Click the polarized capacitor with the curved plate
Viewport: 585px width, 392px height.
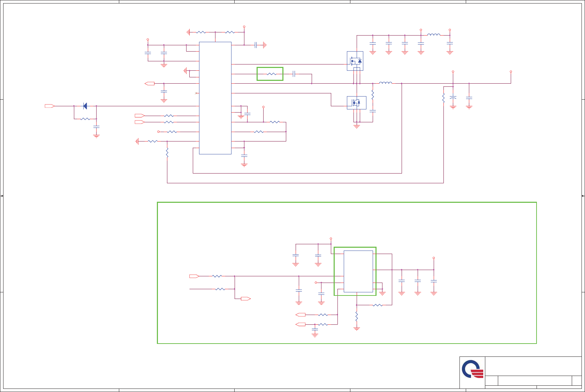click(453, 98)
